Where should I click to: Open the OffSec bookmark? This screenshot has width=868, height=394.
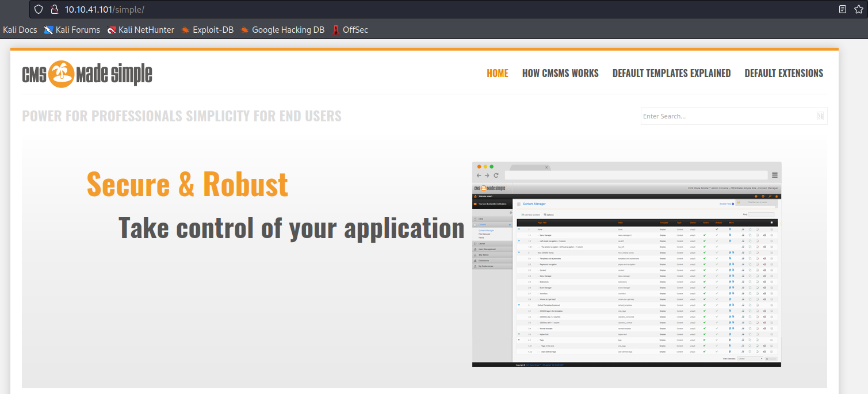click(x=350, y=30)
